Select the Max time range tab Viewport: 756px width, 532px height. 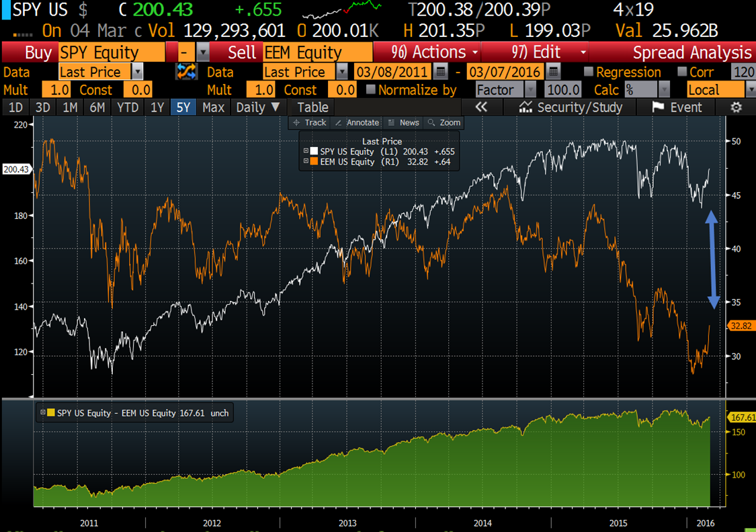213,107
